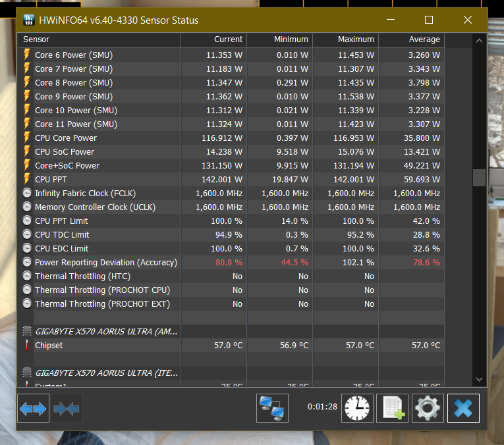504x445 pixels.
Task: Click icon beside Thermal Throttling (PROCHOT CPU)
Action: pyautogui.click(x=27, y=290)
